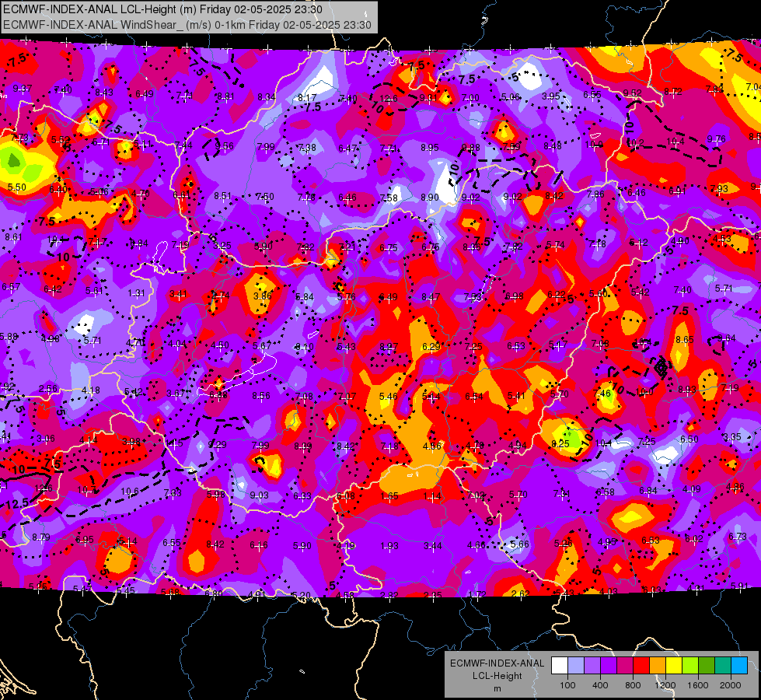This screenshot has height=700, width=761.
Task: Click the wind shear value '9.03'
Action: tap(259, 495)
